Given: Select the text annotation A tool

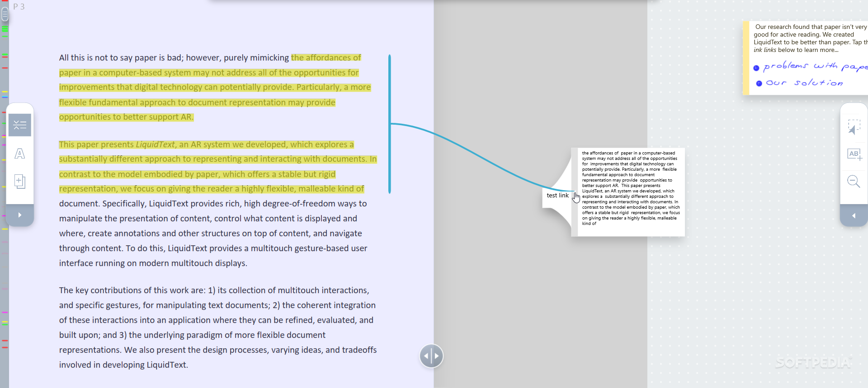Looking at the screenshot, I should [x=19, y=154].
